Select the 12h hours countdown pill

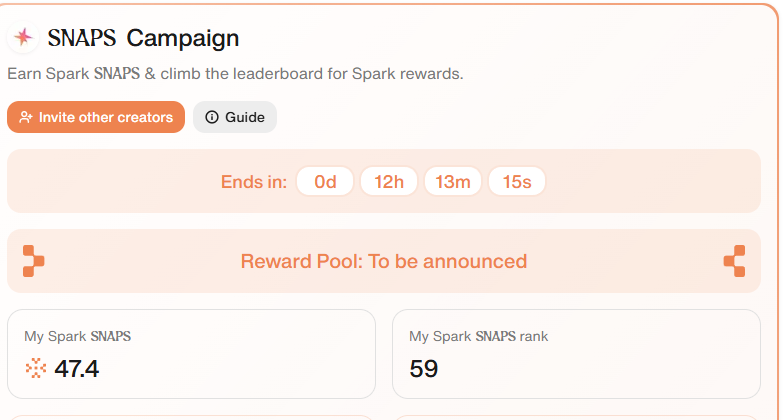389,181
